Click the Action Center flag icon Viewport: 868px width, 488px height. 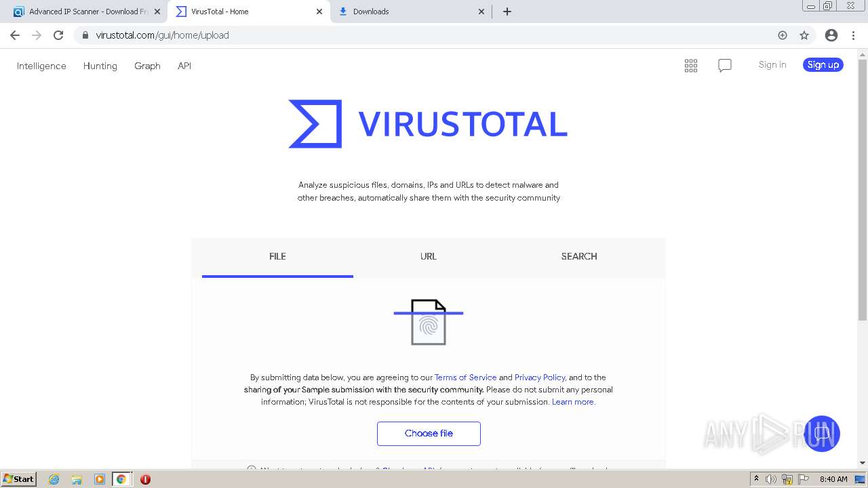pyautogui.click(x=804, y=479)
